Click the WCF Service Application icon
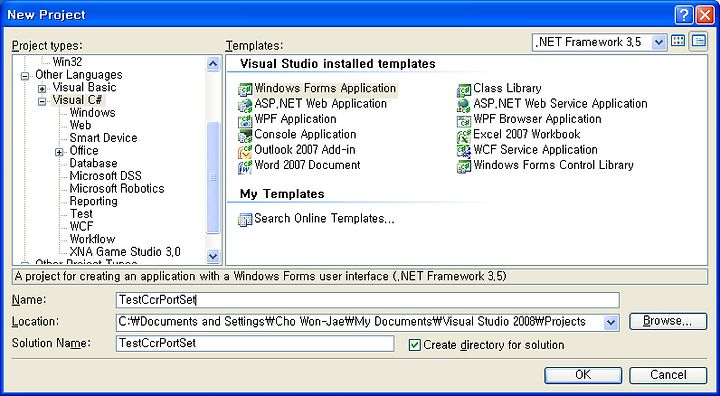 [464, 151]
